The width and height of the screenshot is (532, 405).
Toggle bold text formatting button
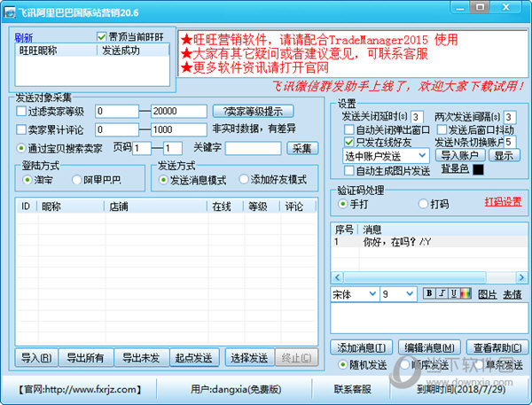[429, 293]
